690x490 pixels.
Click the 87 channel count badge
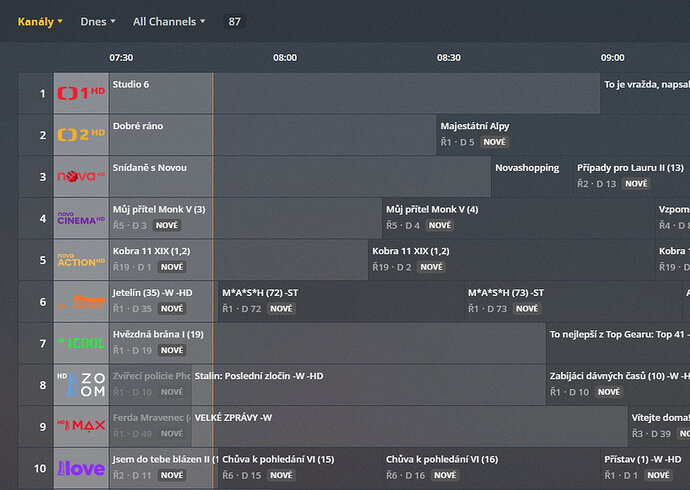click(234, 21)
